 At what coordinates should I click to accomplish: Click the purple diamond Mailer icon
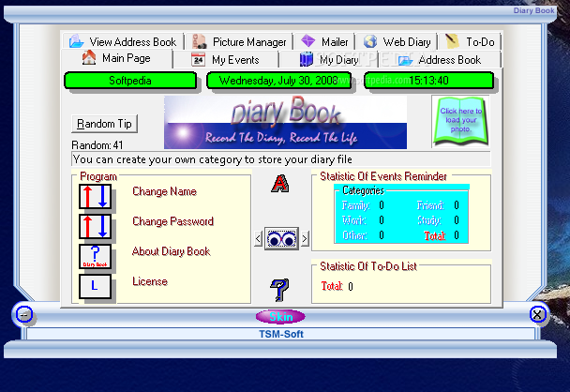[x=308, y=40]
